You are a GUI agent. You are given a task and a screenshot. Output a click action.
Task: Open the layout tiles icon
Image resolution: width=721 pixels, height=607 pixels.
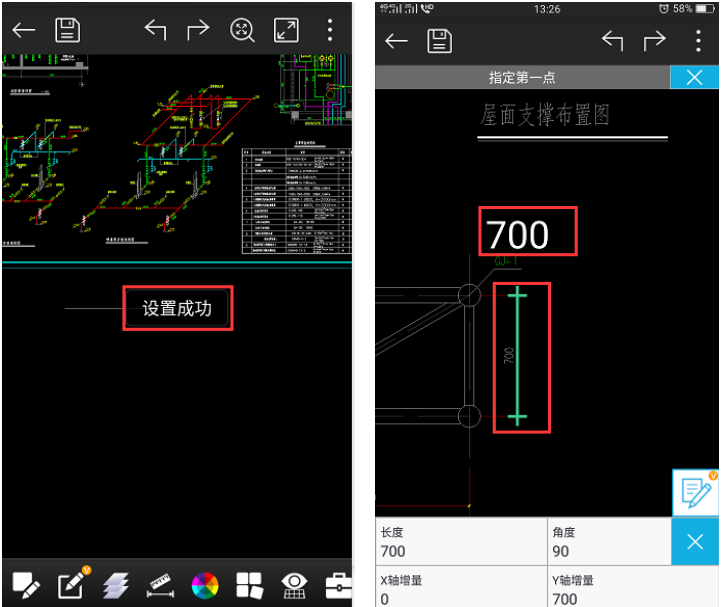pyautogui.click(x=249, y=584)
